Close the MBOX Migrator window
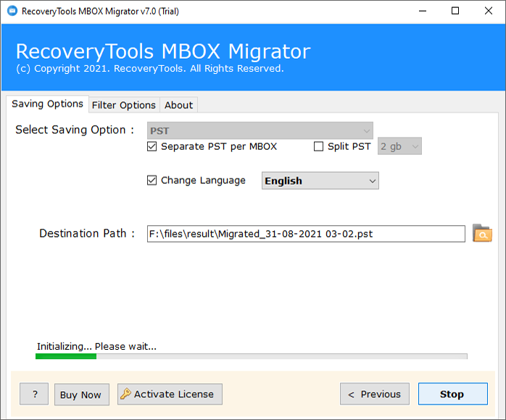Screen dimensions: 506x420 point(489,11)
